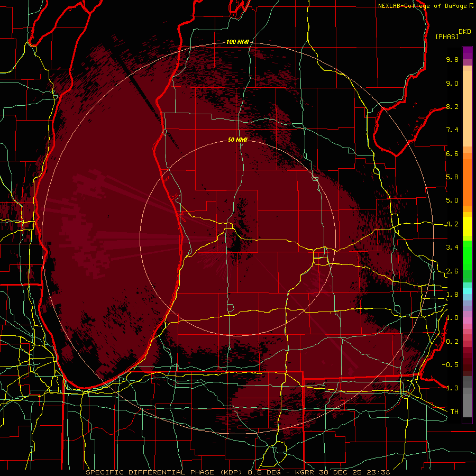Click the Specific Differential Phase caption text

(x=237, y=472)
